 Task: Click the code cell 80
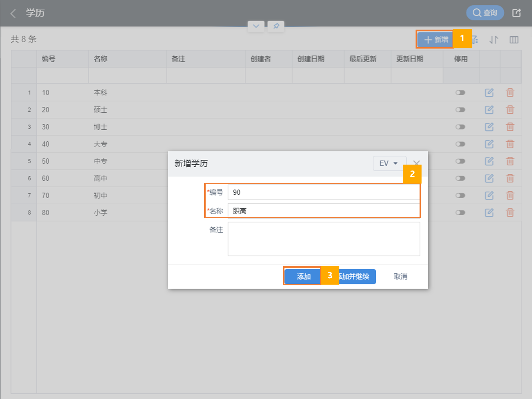[x=63, y=212]
